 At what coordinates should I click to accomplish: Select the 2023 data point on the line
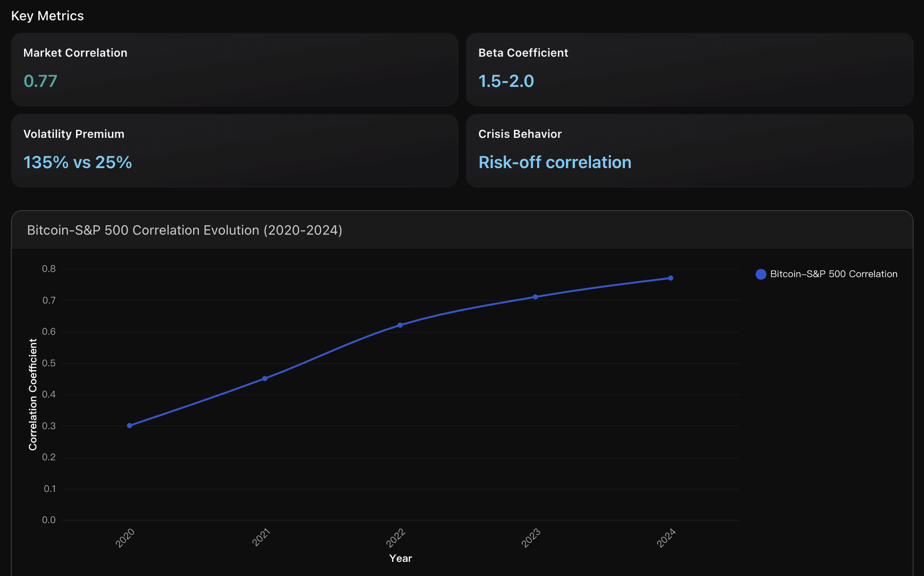[535, 297]
